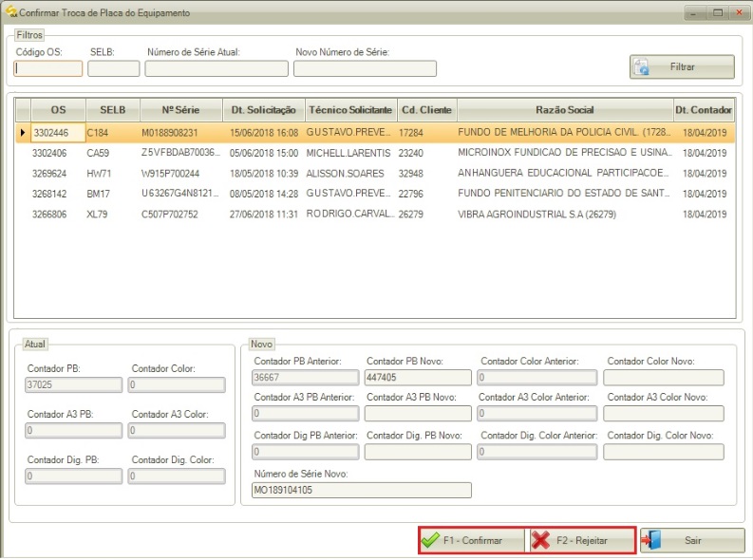Click Contador PB field showing 37025
The width and height of the screenshot is (753, 560).
pos(73,384)
